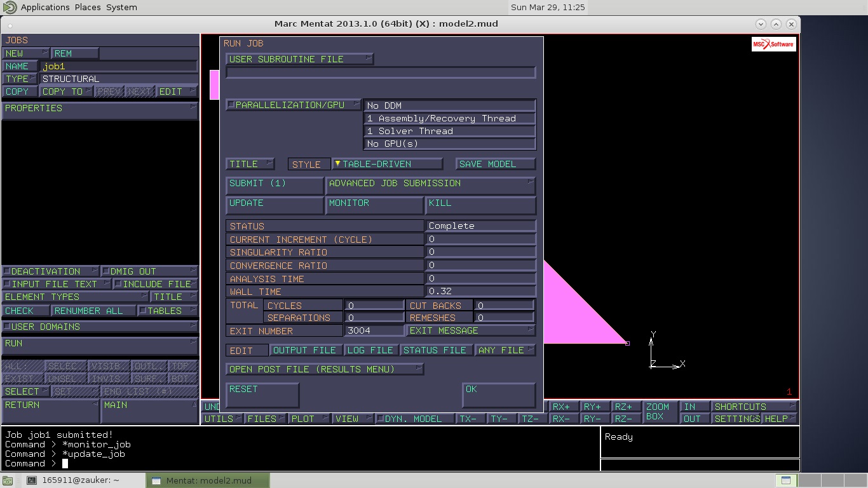The height and width of the screenshot is (488, 868).
Task: Click SAVE MODEL
Action: coord(496,164)
